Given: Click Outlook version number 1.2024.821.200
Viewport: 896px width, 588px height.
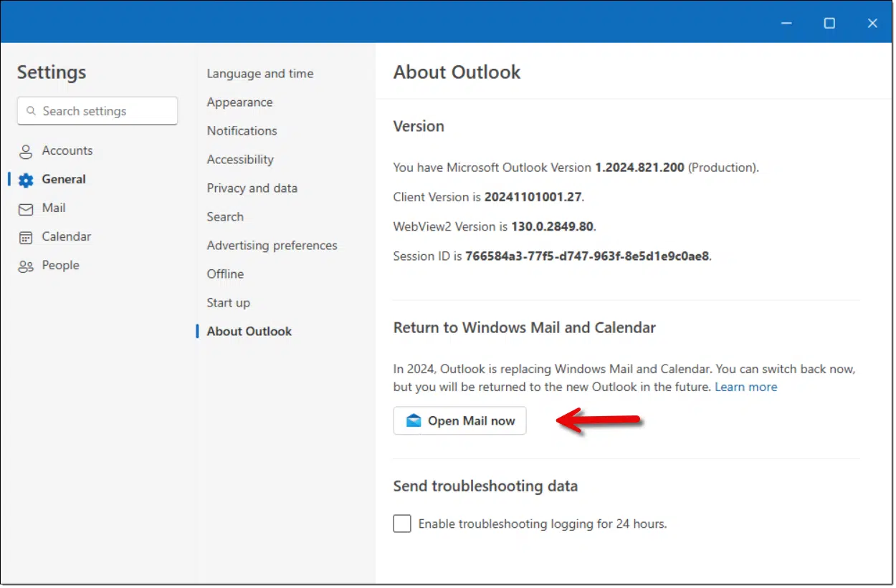Looking at the screenshot, I should point(640,168).
